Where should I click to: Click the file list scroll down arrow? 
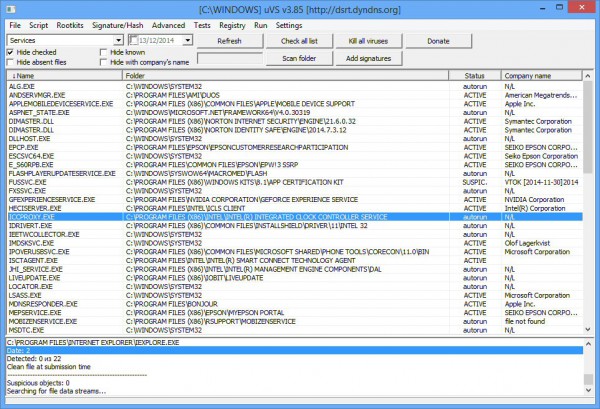pyautogui.click(x=588, y=329)
